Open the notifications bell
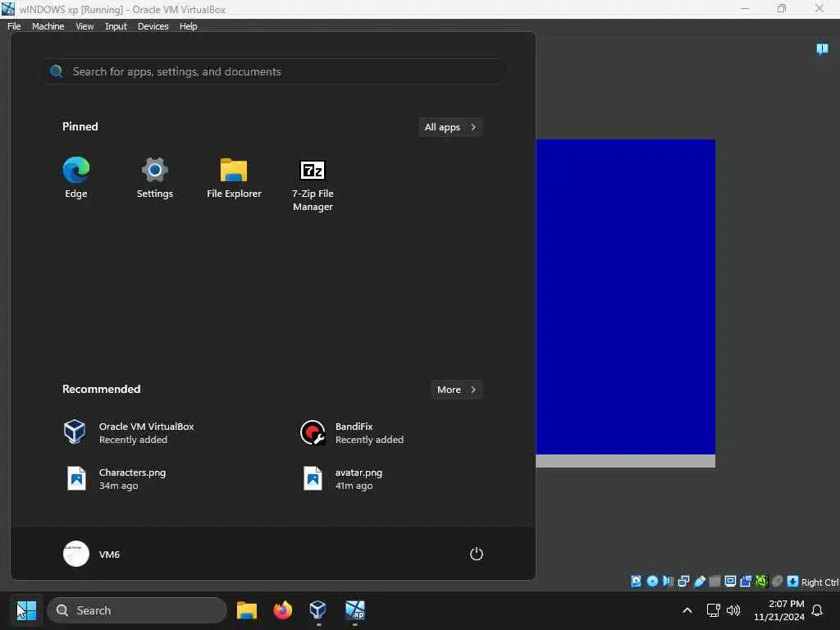This screenshot has width=840, height=630. (817, 610)
